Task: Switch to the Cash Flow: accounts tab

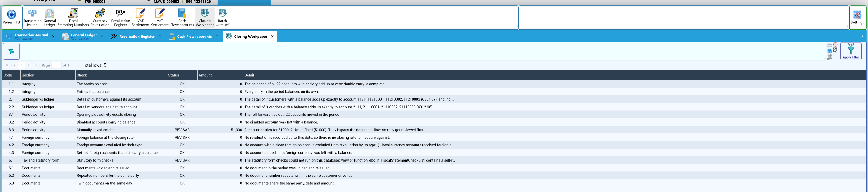Action: [194, 36]
